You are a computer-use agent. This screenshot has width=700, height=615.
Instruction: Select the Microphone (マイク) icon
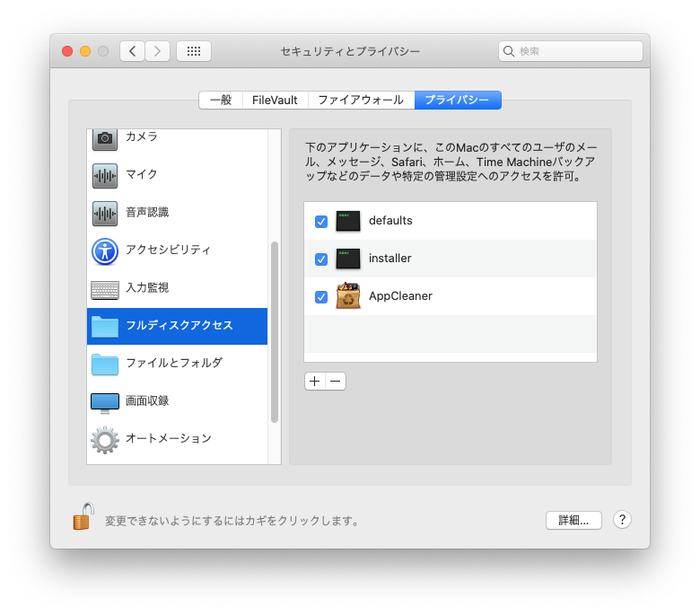click(105, 175)
